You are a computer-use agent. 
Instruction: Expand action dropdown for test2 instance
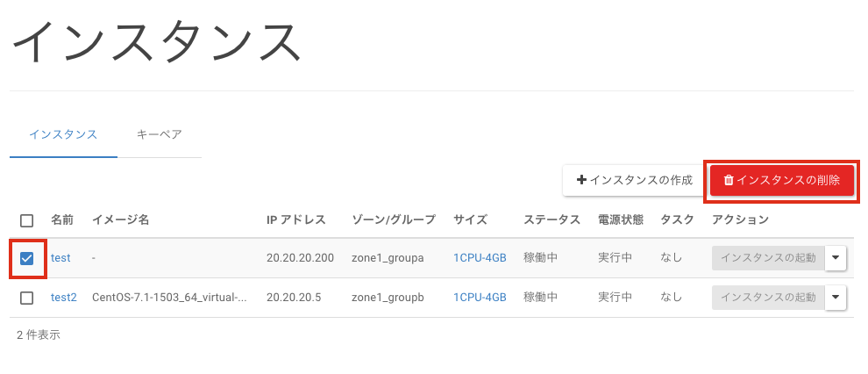[836, 298]
